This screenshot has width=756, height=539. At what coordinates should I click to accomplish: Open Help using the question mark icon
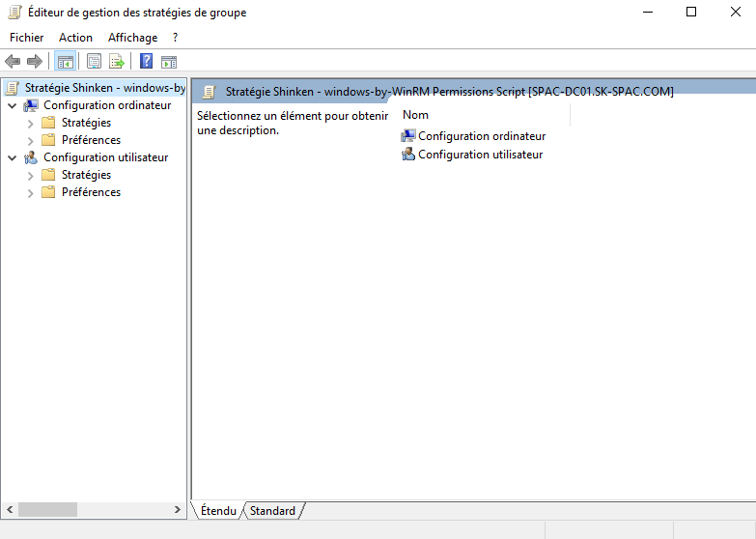(x=146, y=62)
